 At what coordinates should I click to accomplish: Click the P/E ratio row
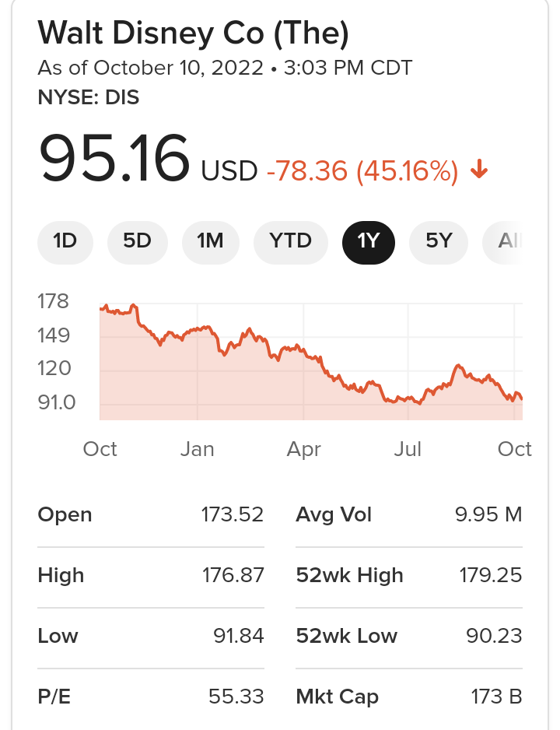pos(151,697)
